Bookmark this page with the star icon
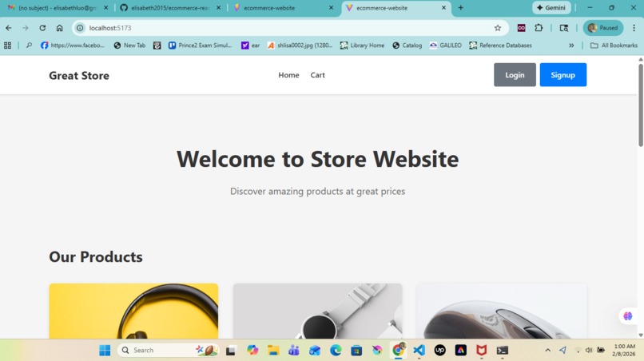The width and height of the screenshot is (644, 361). click(x=497, y=28)
